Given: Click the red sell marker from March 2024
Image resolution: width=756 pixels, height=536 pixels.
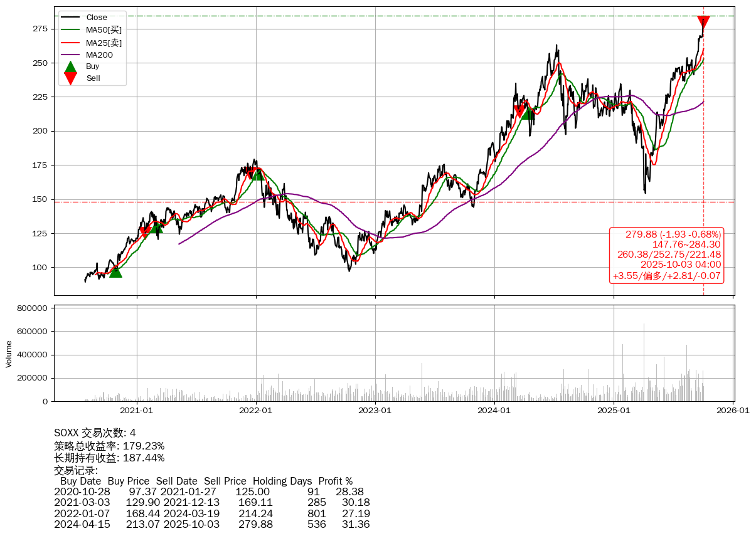Looking at the screenshot, I should point(519,111).
